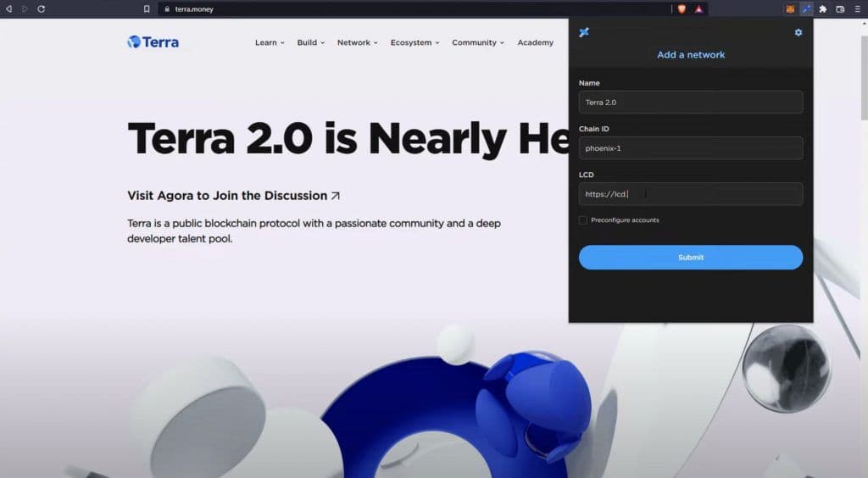Follow Visit Agora to Join Discussion link

[x=233, y=196]
